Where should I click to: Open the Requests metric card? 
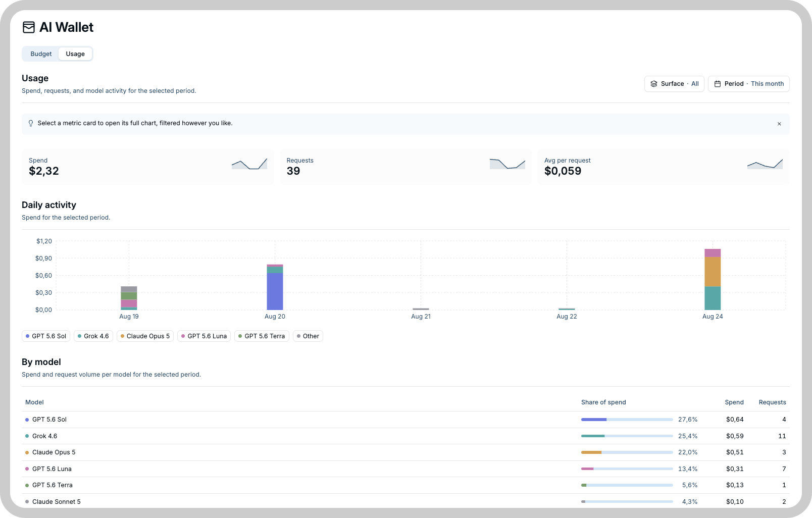[405, 167]
